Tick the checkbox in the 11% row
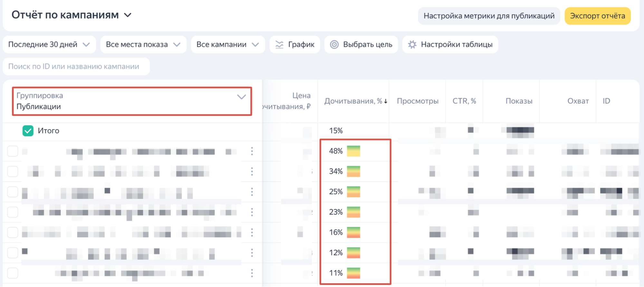The image size is (644, 287). pyautogui.click(x=13, y=273)
